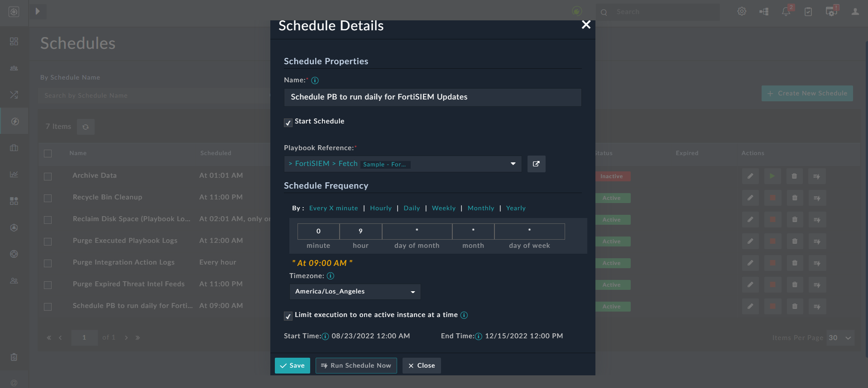Check the Reclaim Disk Space row checkbox

pyautogui.click(x=48, y=220)
